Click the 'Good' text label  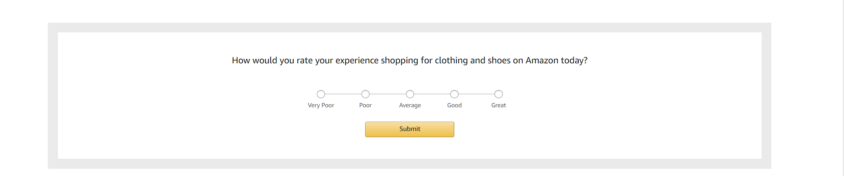[454, 105]
